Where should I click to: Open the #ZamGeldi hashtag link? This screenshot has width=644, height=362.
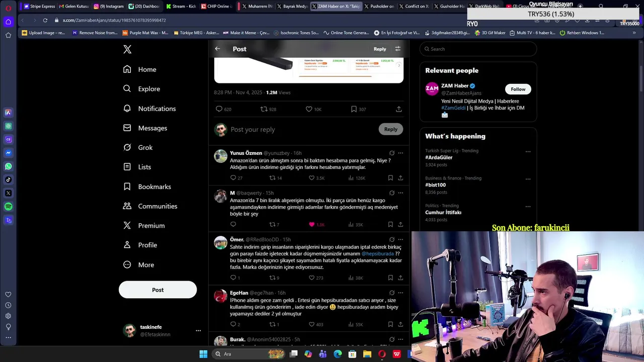pyautogui.click(x=453, y=108)
